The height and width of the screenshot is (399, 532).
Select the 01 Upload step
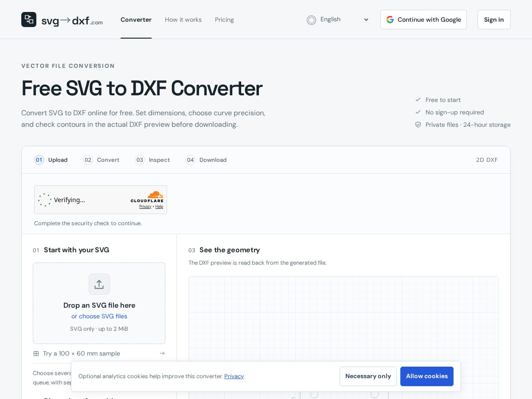(51, 160)
